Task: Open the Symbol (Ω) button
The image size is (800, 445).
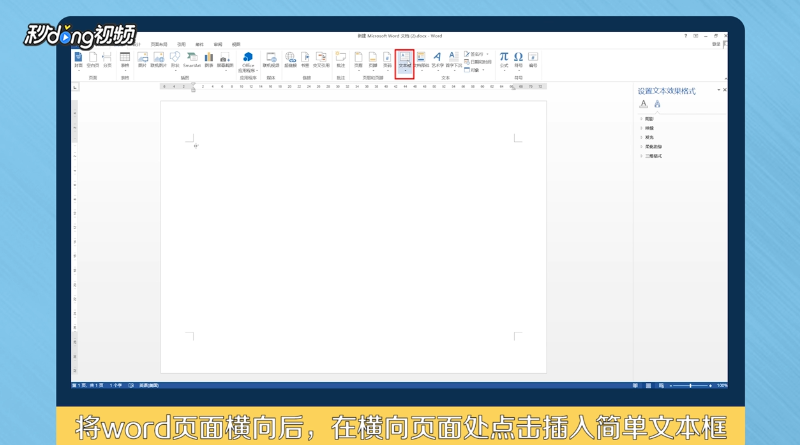Action: click(x=518, y=60)
